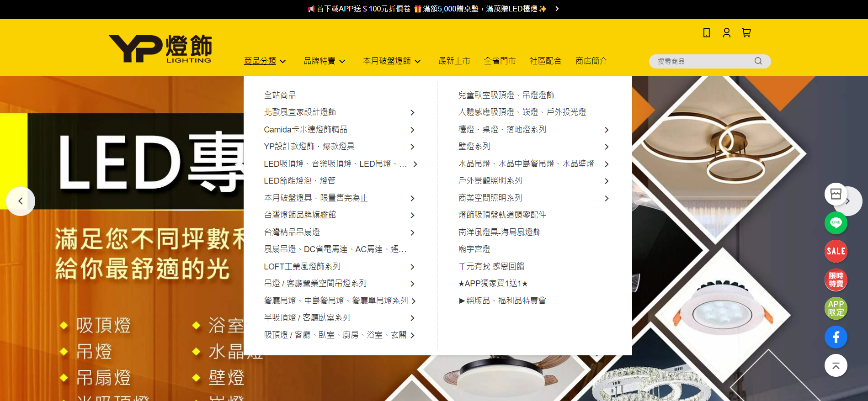Open 商品分類 dropdown menu
The width and height of the screenshot is (868, 401).
tap(265, 61)
